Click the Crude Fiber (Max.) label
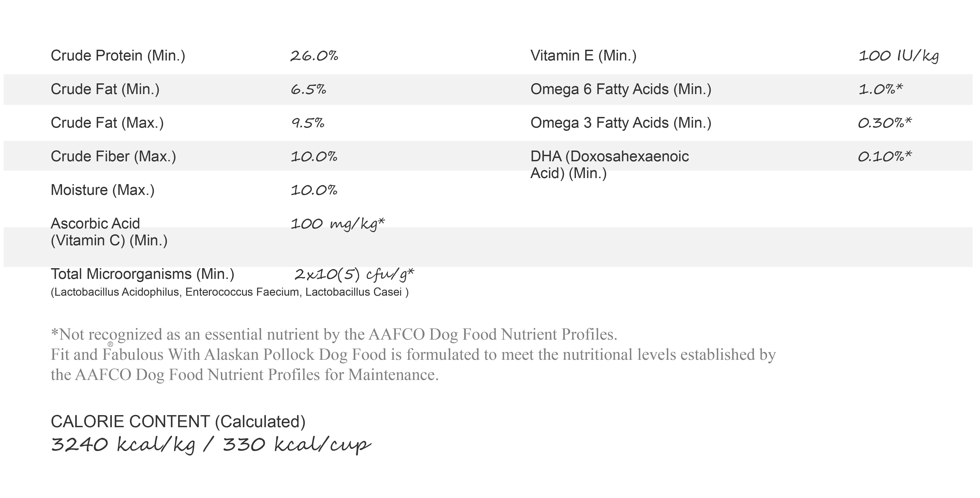Image resolution: width=980 pixels, height=498 pixels. (x=113, y=157)
